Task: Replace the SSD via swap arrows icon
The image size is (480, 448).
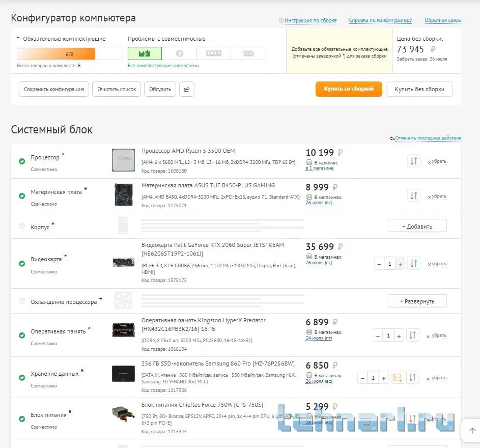Action: 412,378
